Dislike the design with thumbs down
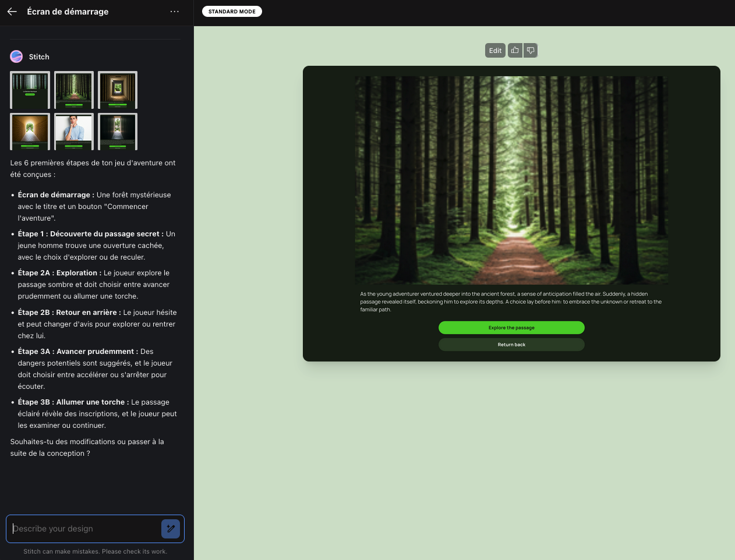 [531, 51]
